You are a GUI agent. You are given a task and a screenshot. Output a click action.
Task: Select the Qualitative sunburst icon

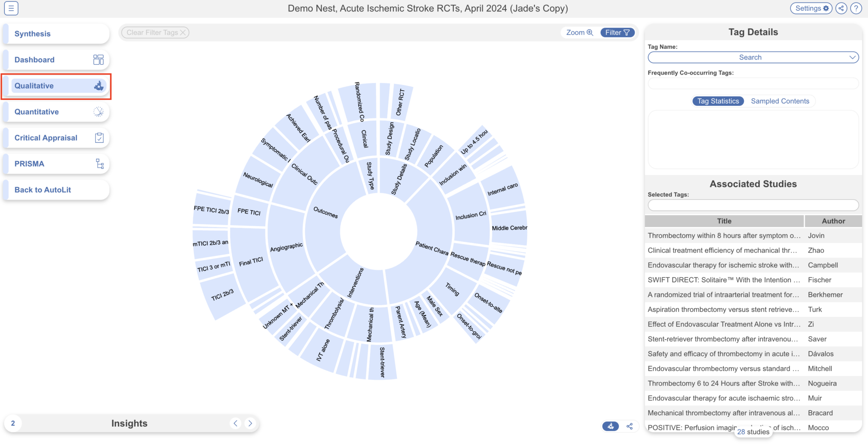pos(98,86)
